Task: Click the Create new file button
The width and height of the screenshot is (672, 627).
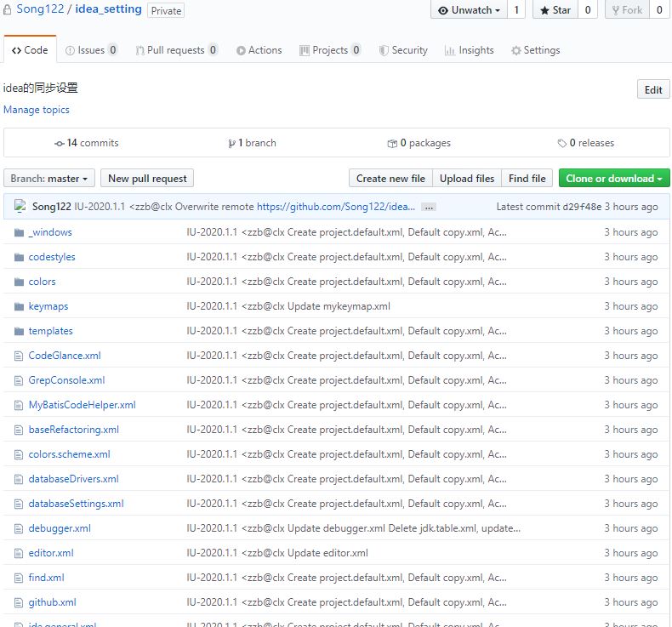Action: click(x=390, y=179)
